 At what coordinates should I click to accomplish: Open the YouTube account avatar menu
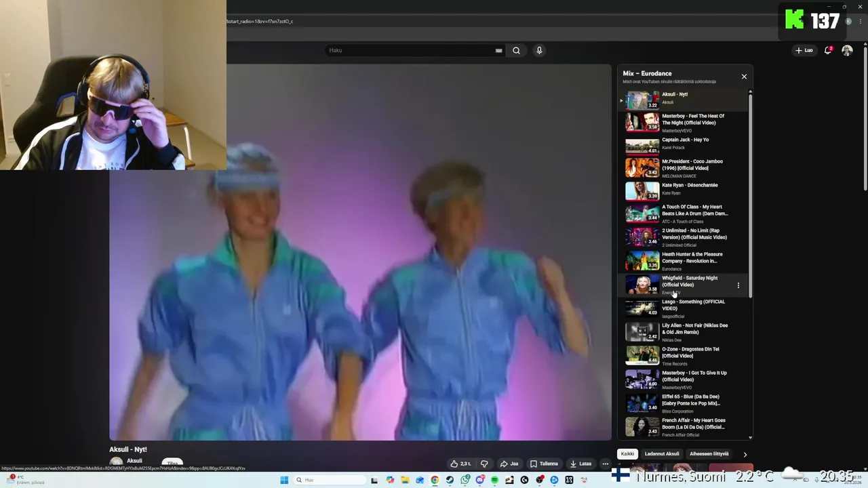click(847, 50)
